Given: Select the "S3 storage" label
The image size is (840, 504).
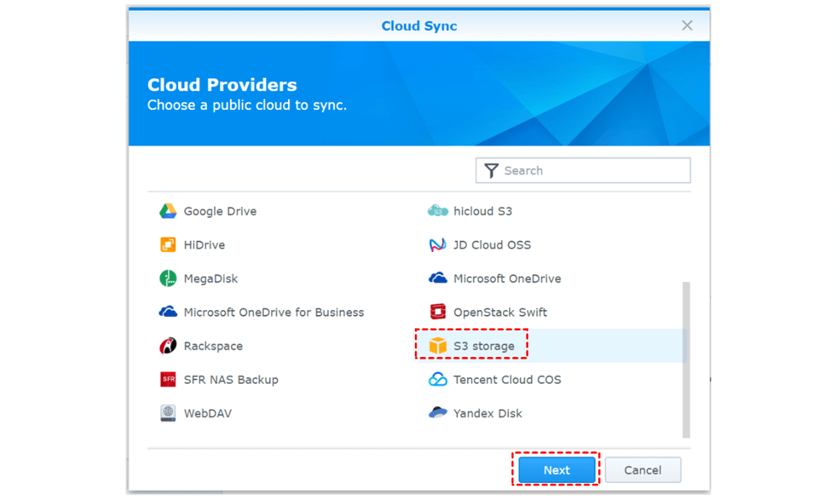Looking at the screenshot, I should [484, 347].
